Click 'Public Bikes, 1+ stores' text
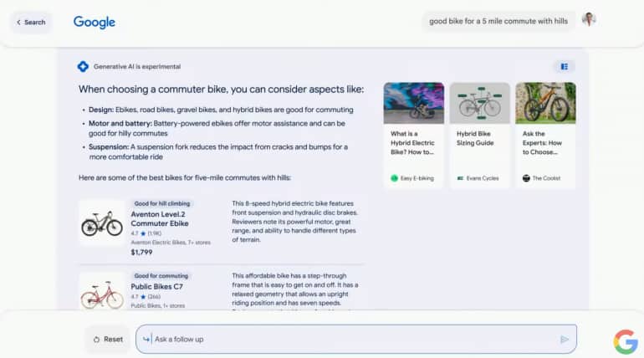644x358 pixels. [x=158, y=306]
